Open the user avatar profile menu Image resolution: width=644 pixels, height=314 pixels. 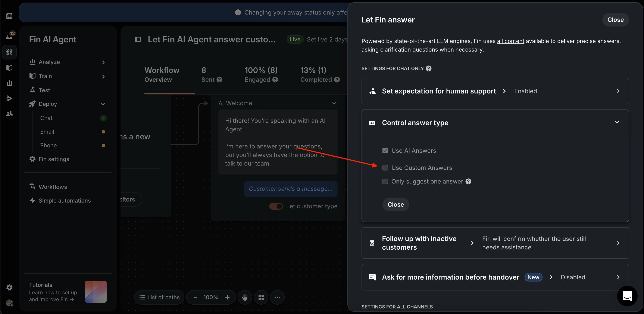click(9, 303)
